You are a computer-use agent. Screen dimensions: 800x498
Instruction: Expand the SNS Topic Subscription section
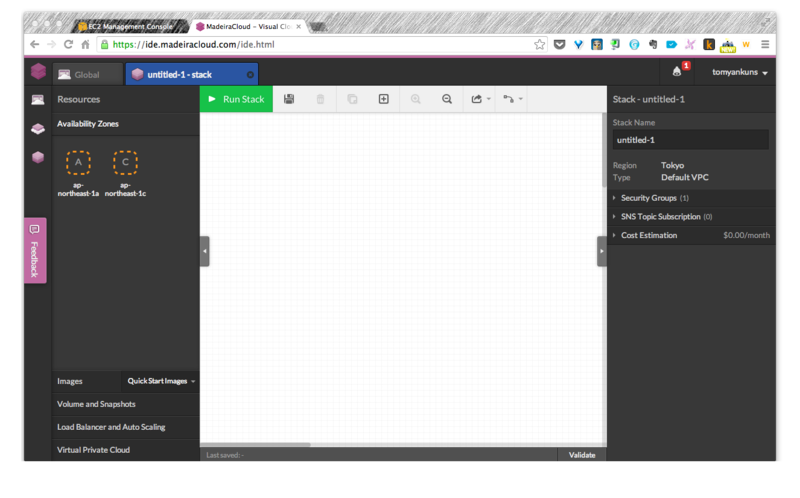coord(691,217)
